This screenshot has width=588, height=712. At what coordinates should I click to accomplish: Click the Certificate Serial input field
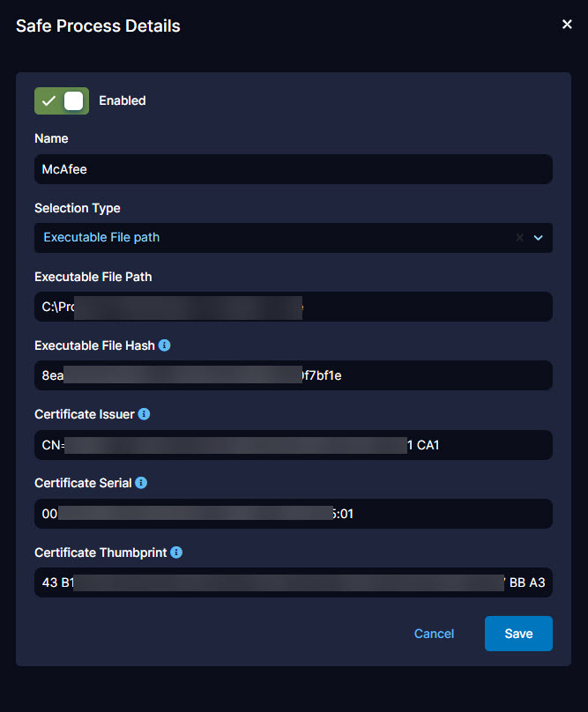click(x=294, y=514)
